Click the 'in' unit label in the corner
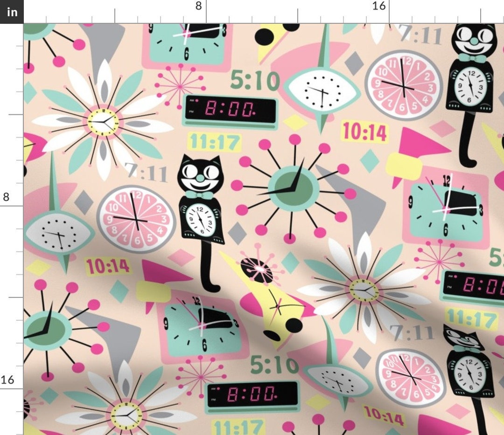504x435 pixels. [11, 12]
